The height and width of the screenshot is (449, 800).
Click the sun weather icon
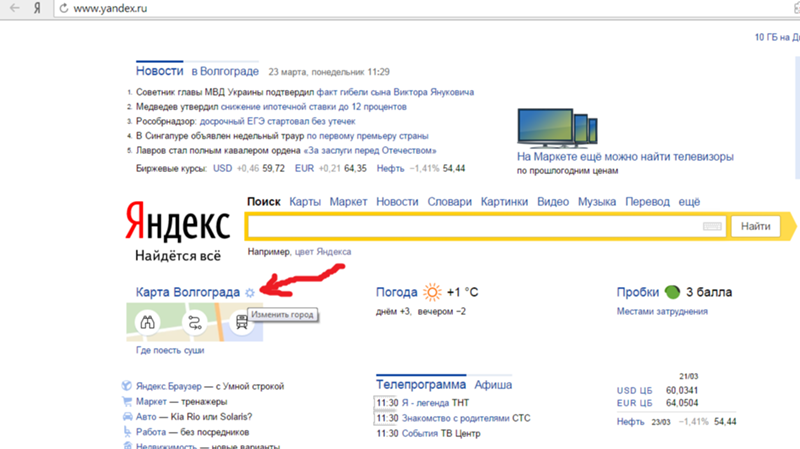[x=432, y=292]
